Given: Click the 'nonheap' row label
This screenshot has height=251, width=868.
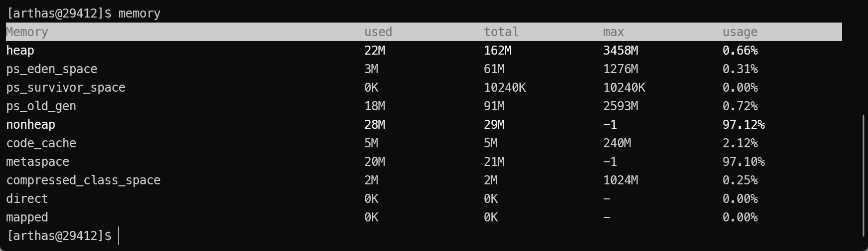Looking at the screenshot, I should click(x=31, y=125).
